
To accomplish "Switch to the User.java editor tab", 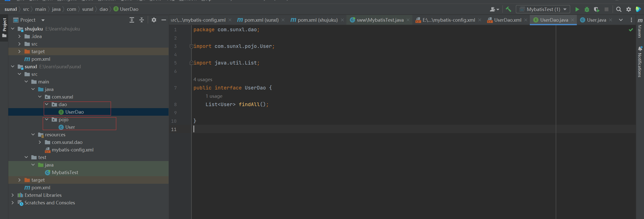I will tap(596, 20).
